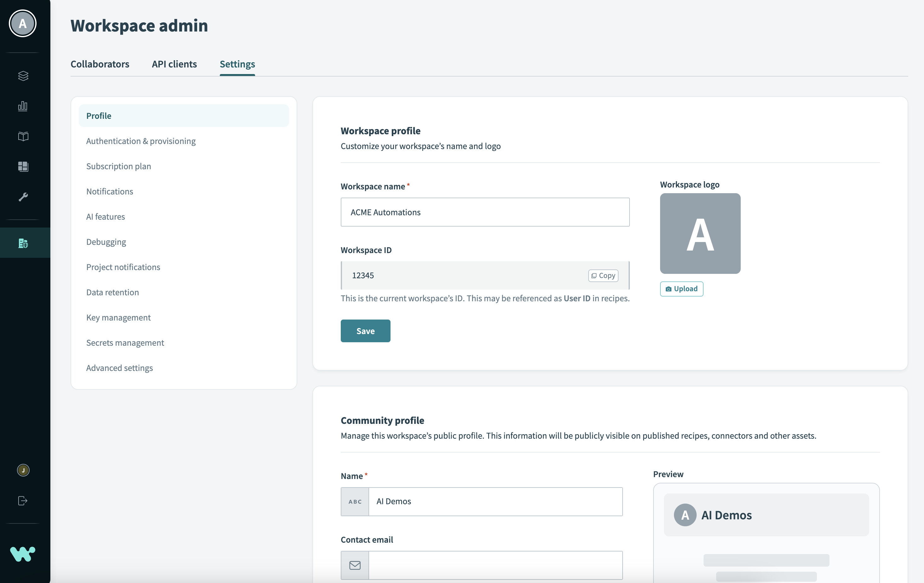The width and height of the screenshot is (924, 583).
Task: Focus the Workspace name input field
Action: (x=485, y=212)
